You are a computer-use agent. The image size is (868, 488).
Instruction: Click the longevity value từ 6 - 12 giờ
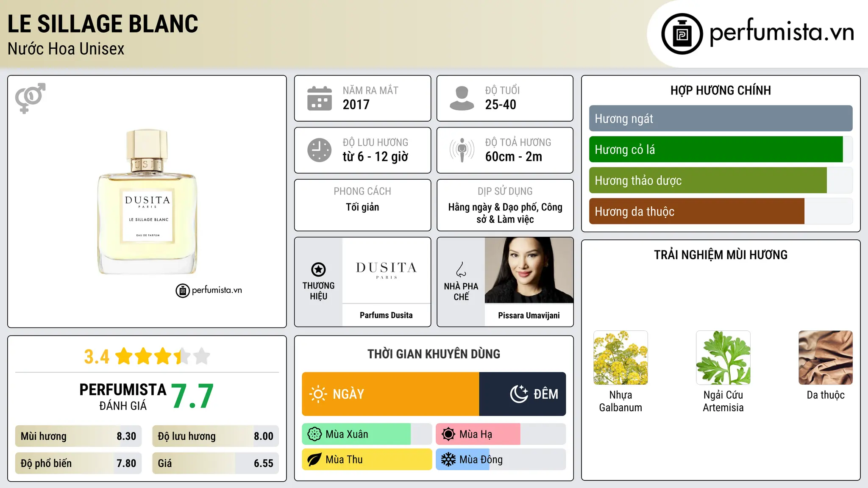pyautogui.click(x=376, y=157)
